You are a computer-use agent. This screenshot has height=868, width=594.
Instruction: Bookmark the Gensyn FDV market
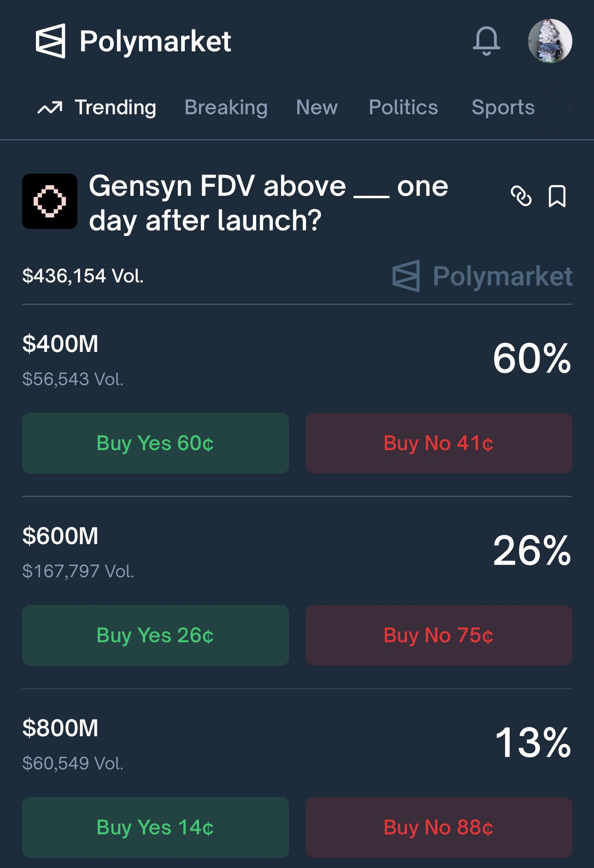pyautogui.click(x=557, y=196)
